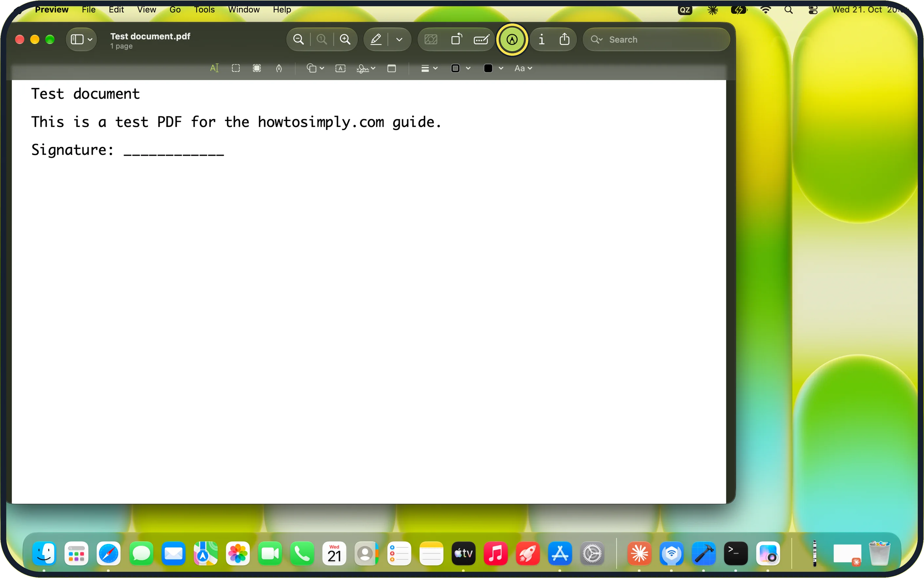The height and width of the screenshot is (578, 924).
Task: Open Calendar from the Dock
Action: point(334,553)
